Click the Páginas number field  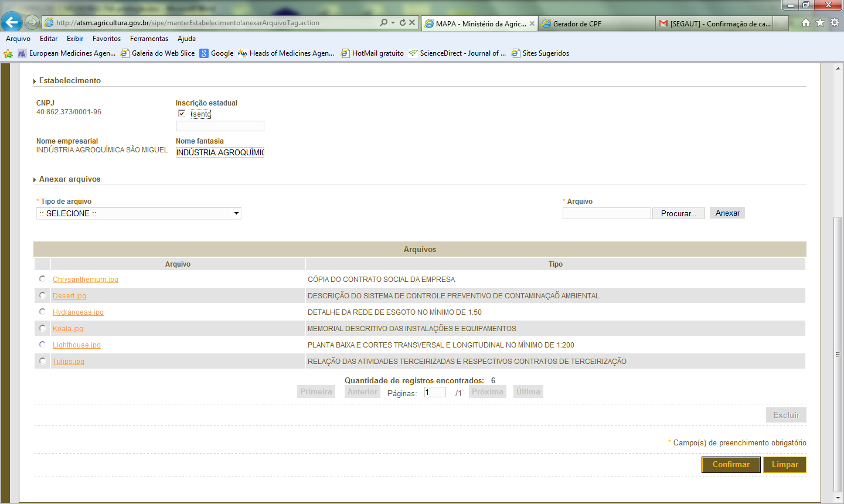pos(435,392)
